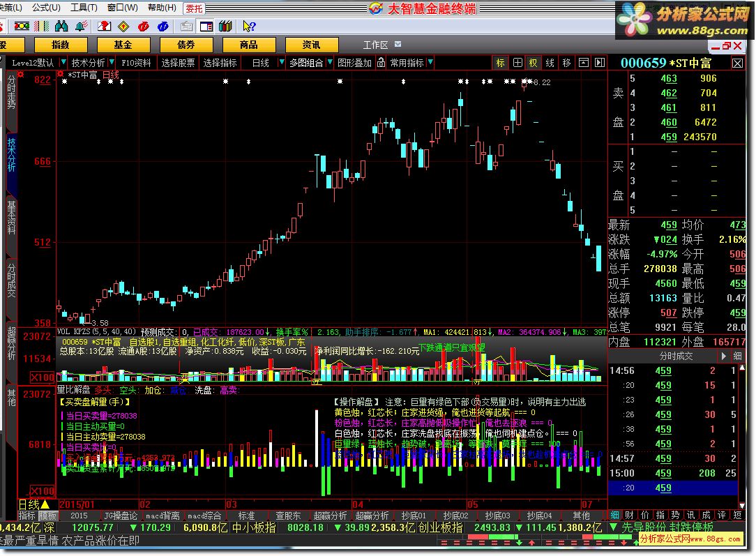Expand the 分时成交 arrow button
The image size is (756, 556).
(x=724, y=356)
